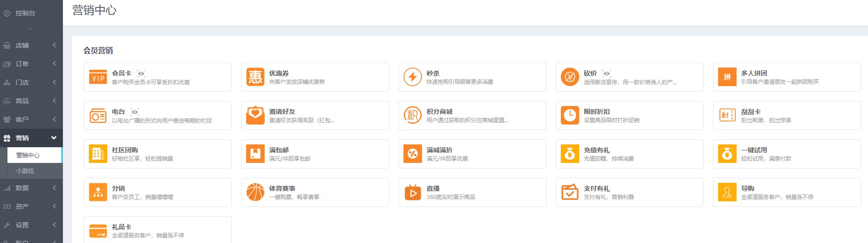Viewport: 868px width, 243px height.
Task: Click the 店铺 shop icon in sidebar
Action: click(7, 45)
